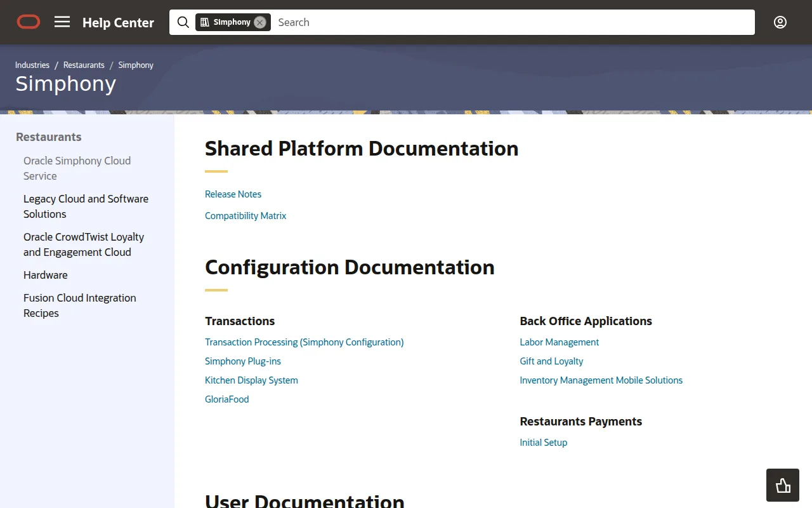Click the Help Center title
Image resolution: width=812 pixels, height=508 pixels.
coord(118,22)
